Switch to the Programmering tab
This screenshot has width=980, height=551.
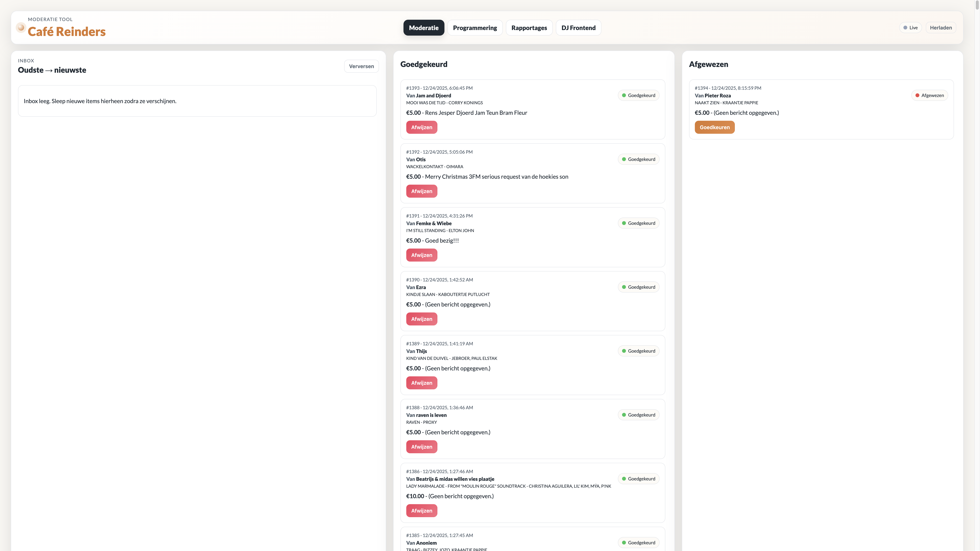coord(475,28)
